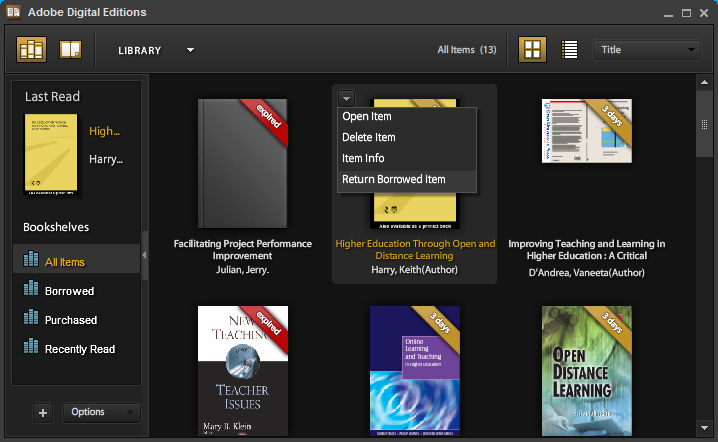Click 3 days ribbon on Open Distance Learning book
Viewport: 718px width, 442px height.
coord(611,324)
